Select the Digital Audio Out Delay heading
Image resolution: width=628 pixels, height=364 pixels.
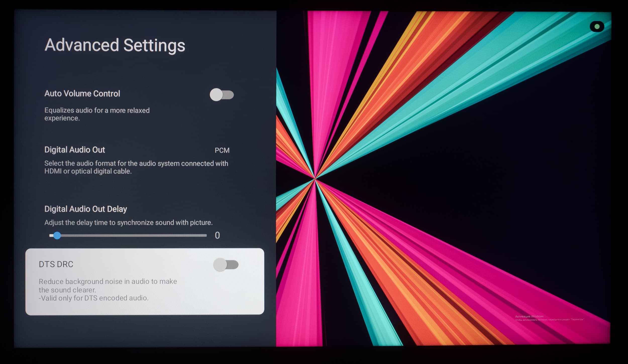pos(85,209)
